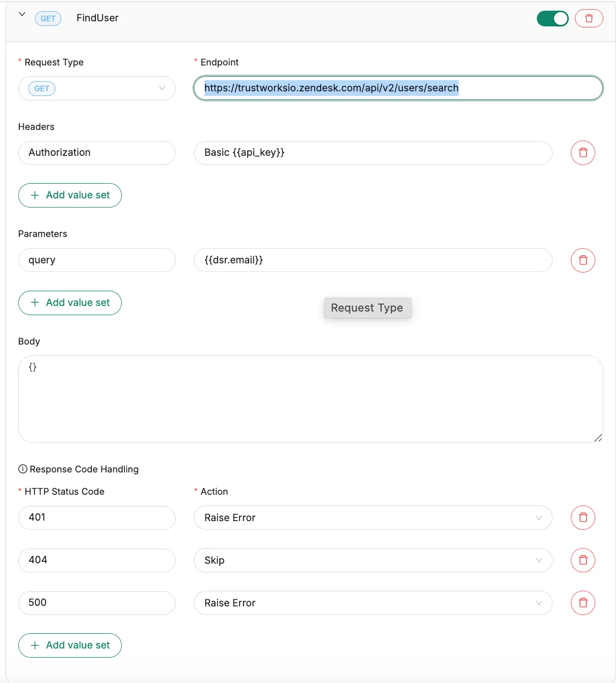Screen dimensions: 616x683
Task: Open the Request Type dropdown
Action: 97,88
